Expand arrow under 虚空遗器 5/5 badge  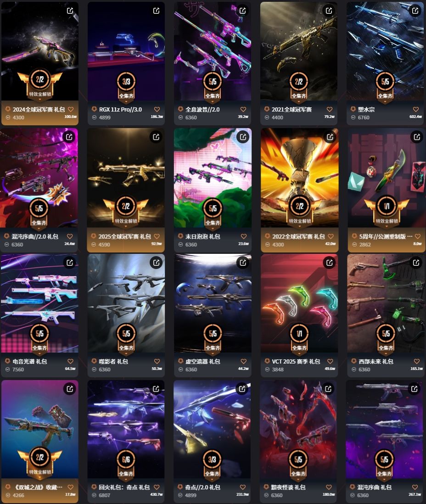click(213, 354)
